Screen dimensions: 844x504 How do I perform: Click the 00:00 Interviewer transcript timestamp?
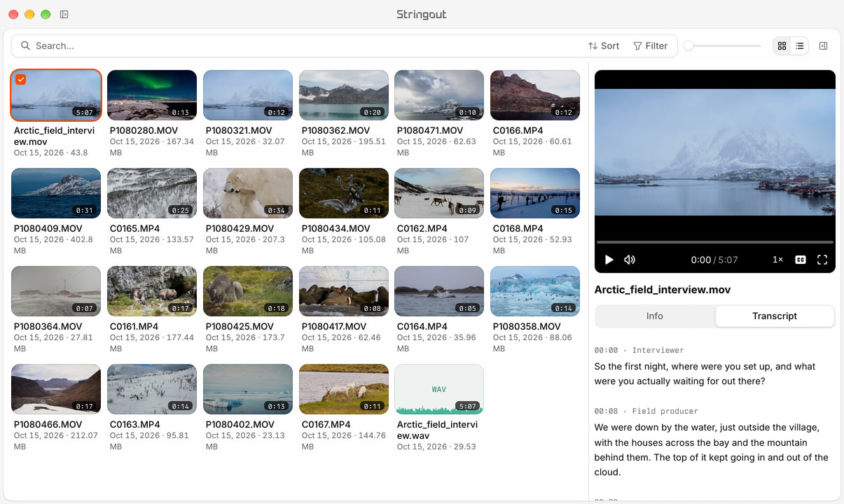(639, 350)
